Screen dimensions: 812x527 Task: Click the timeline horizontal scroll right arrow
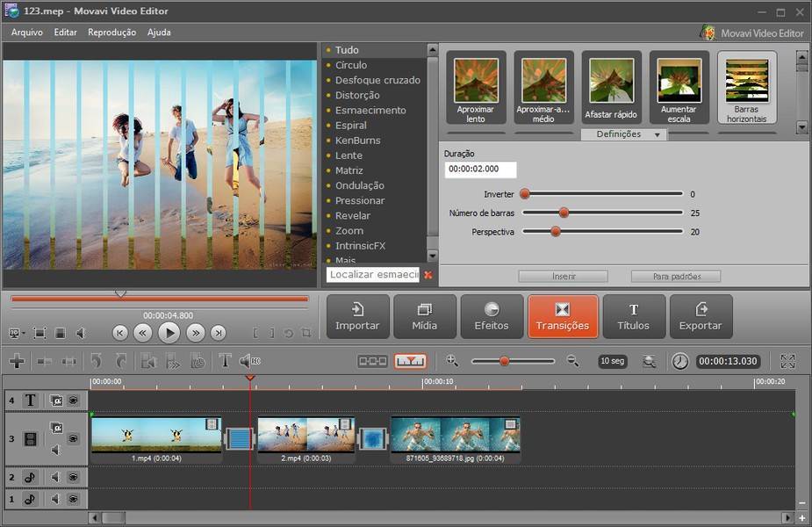point(787,517)
